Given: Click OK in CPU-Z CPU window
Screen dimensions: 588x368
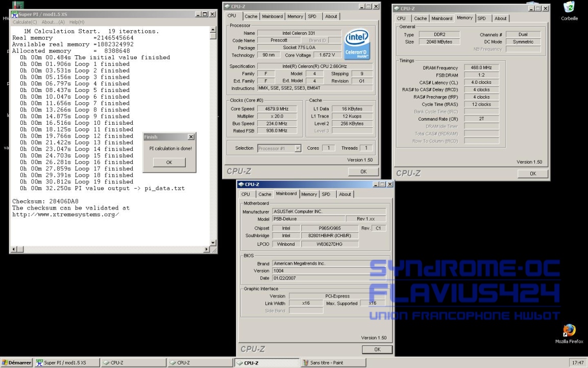Looking at the screenshot, I should click(x=363, y=172).
